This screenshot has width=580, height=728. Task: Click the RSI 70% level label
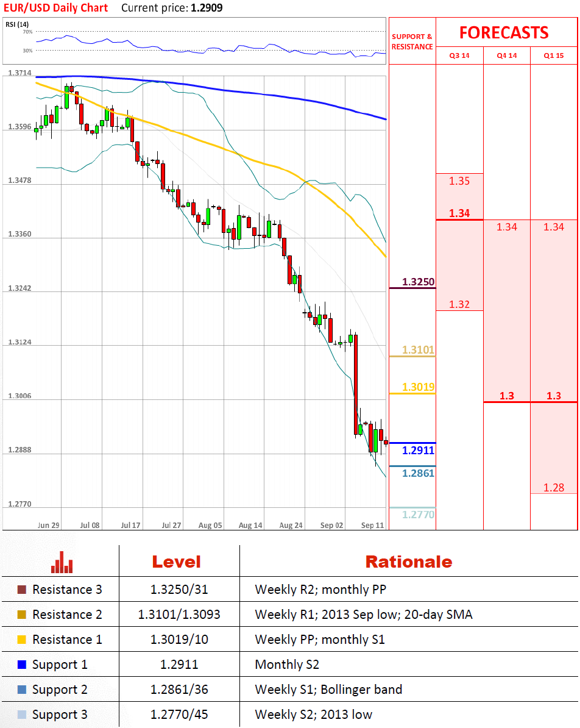click(x=28, y=32)
